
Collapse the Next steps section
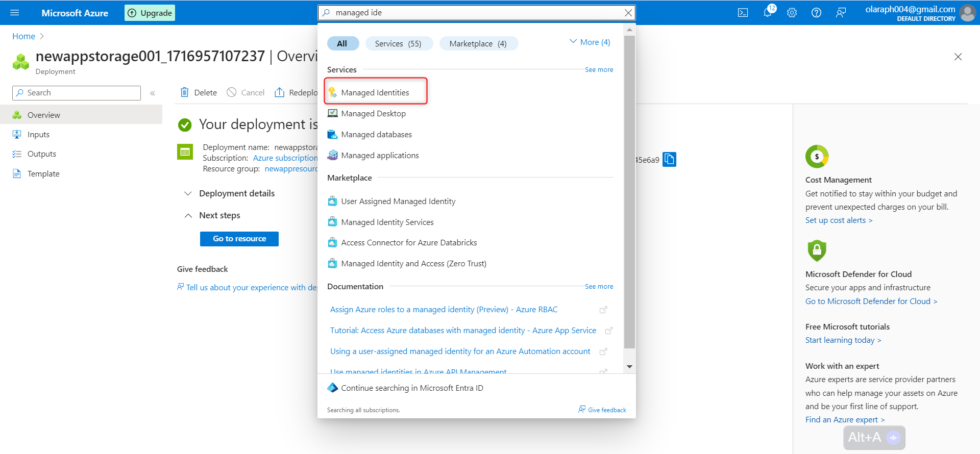(x=212, y=215)
